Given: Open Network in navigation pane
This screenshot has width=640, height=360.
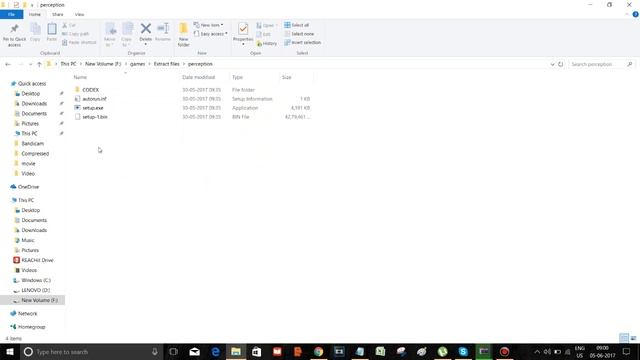Looking at the screenshot, I should (x=27, y=314).
